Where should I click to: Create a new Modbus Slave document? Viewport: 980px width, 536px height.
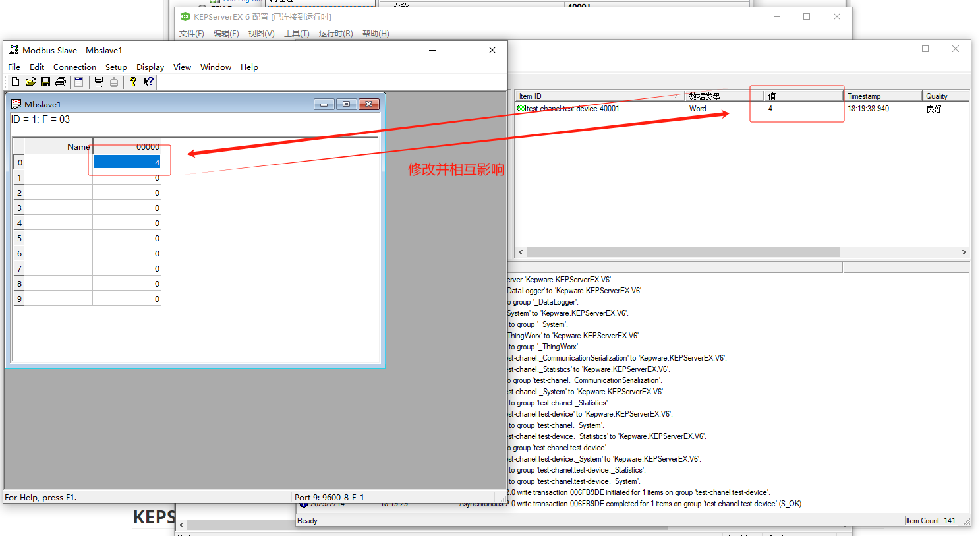click(15, 82)
